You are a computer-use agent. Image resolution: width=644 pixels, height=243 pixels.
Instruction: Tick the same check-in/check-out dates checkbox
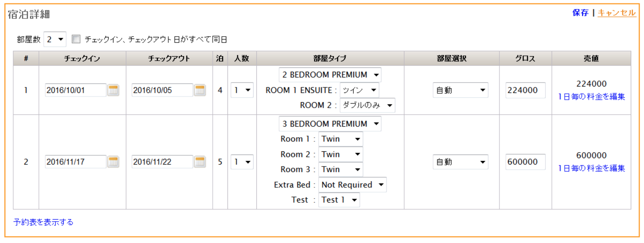[76, 39]
